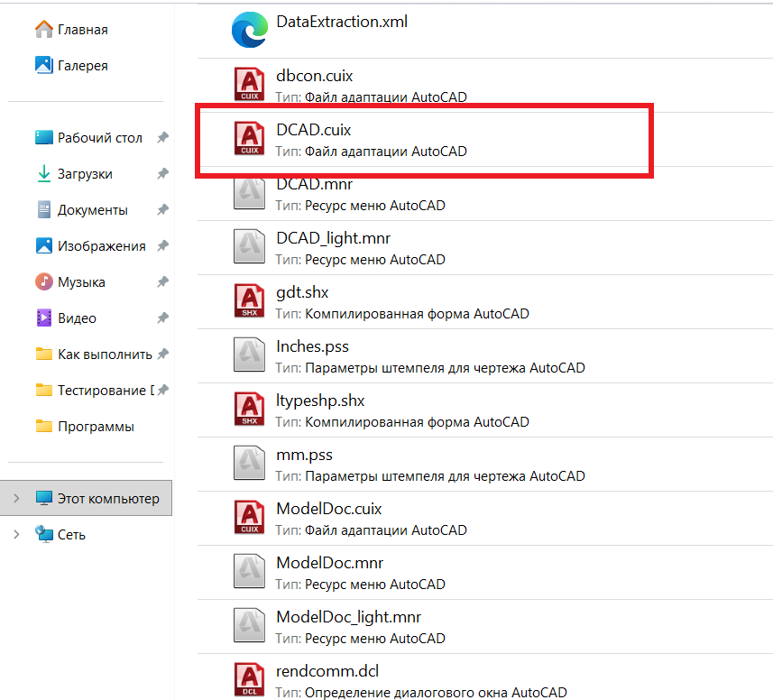
Task: Select the rendcomm.dcl file icon
Action: click(248, 679)
